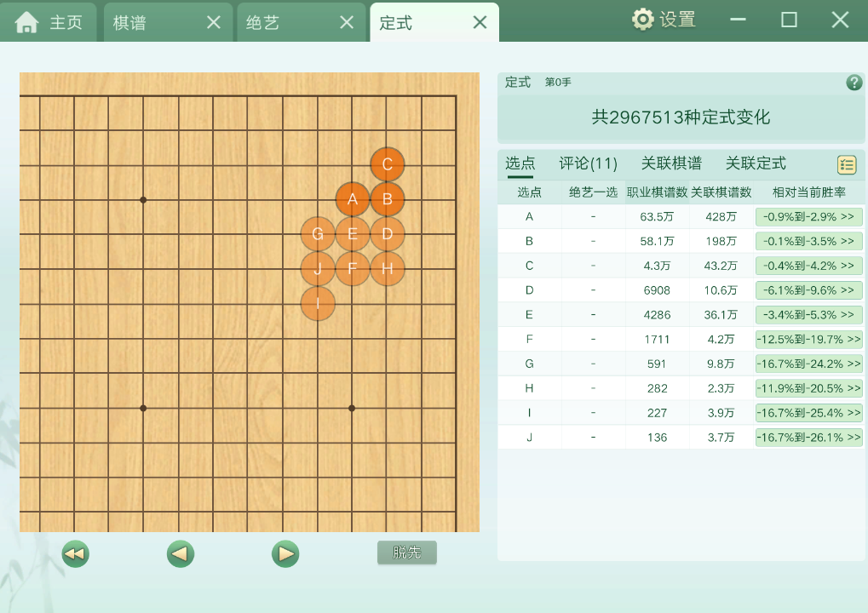Viewport: 868px width, 613px height.
Task: Close the 棋谱 tab
Action: (214, 22)
